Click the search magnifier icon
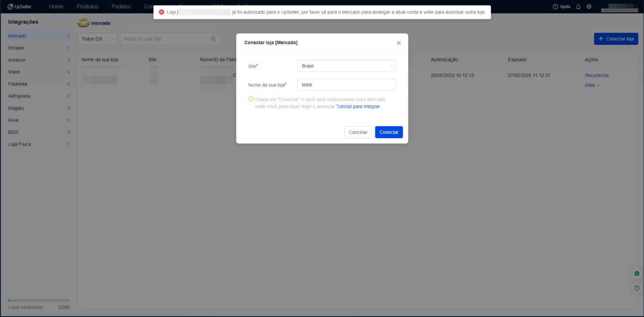644x317 pixels. click(x=213, y=39)
